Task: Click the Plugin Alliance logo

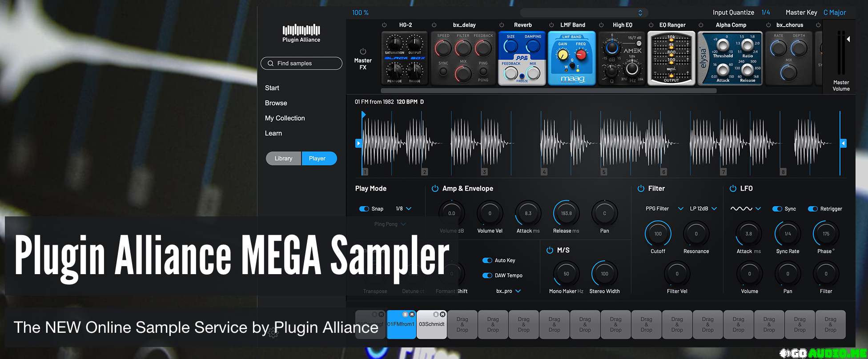Action: (x=301, y=33)
